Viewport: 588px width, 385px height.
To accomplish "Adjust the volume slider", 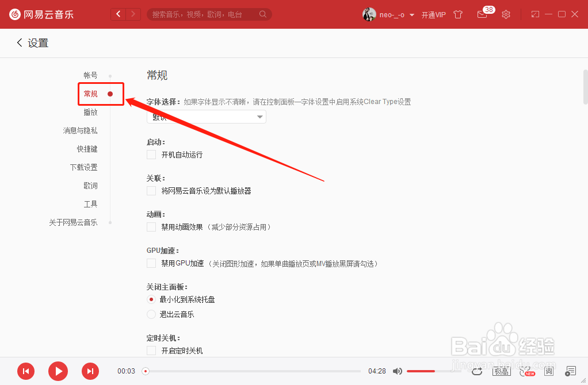I will pos(434,371).
